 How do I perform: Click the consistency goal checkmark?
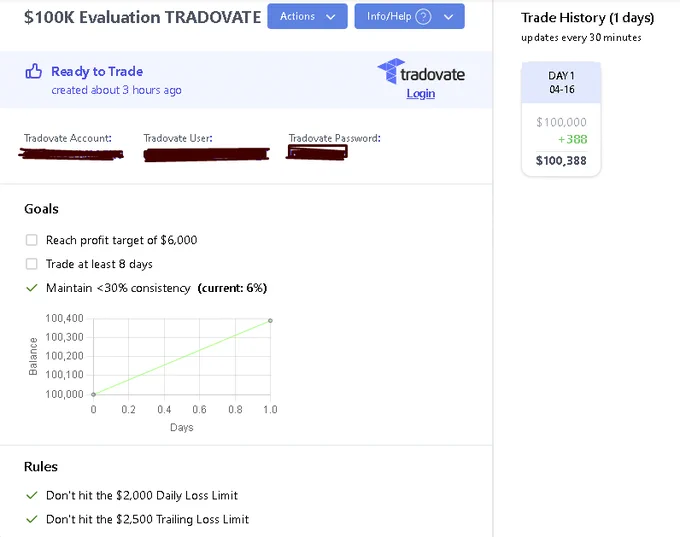[x=32, y=288]
